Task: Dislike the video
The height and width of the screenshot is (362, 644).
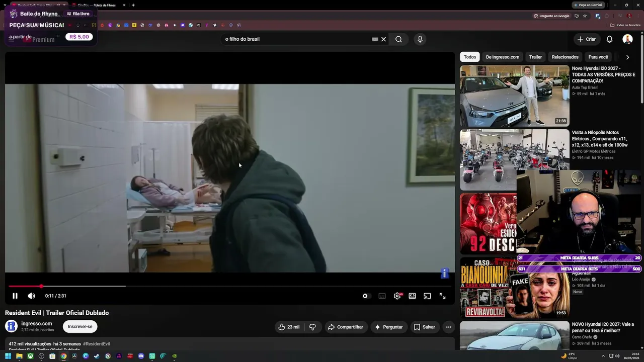Action: click(x=312, y=327)
